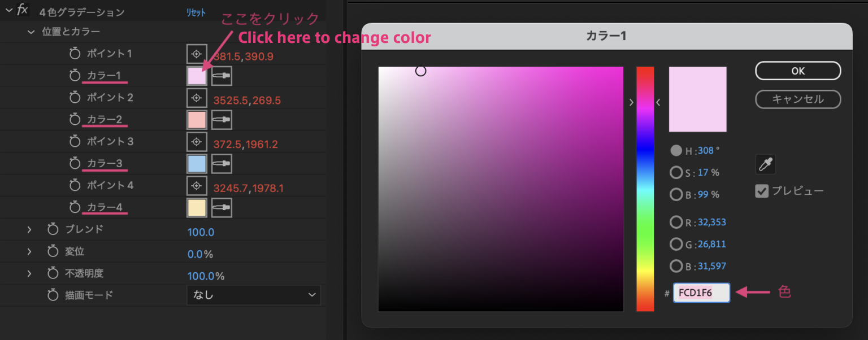
Task: Click the stopwatch icon beside ポイント1
Action: [x=75, y=54]
